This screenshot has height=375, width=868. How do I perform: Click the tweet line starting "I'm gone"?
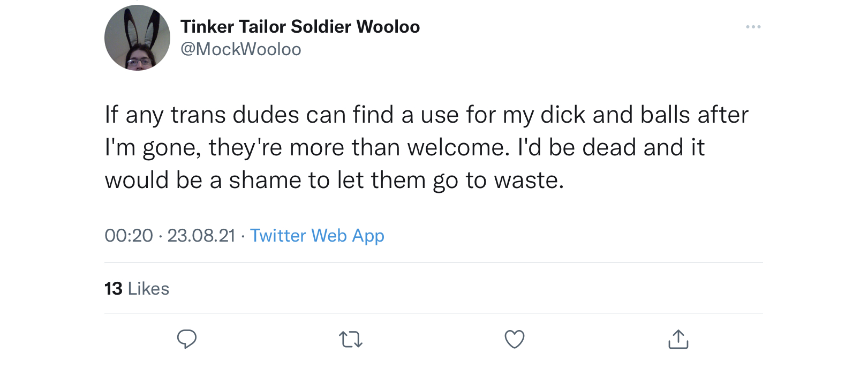point(404,147)
